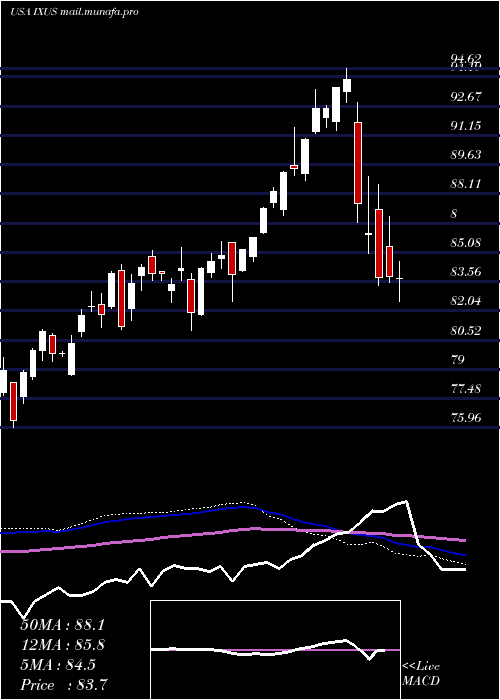This screenshot has width=500, height=700.
Task: Click the 75.96 price axis label
Action: pos(466,418)
